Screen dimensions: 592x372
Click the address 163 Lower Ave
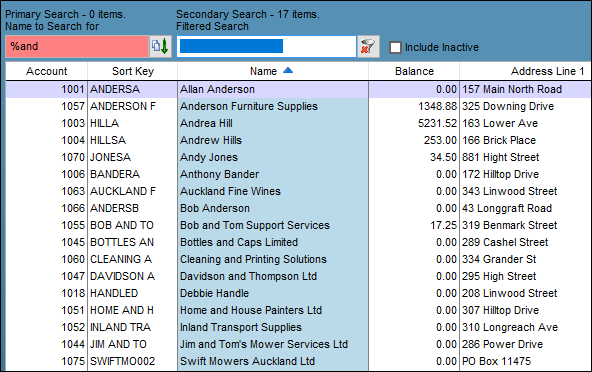pos(500,123)
